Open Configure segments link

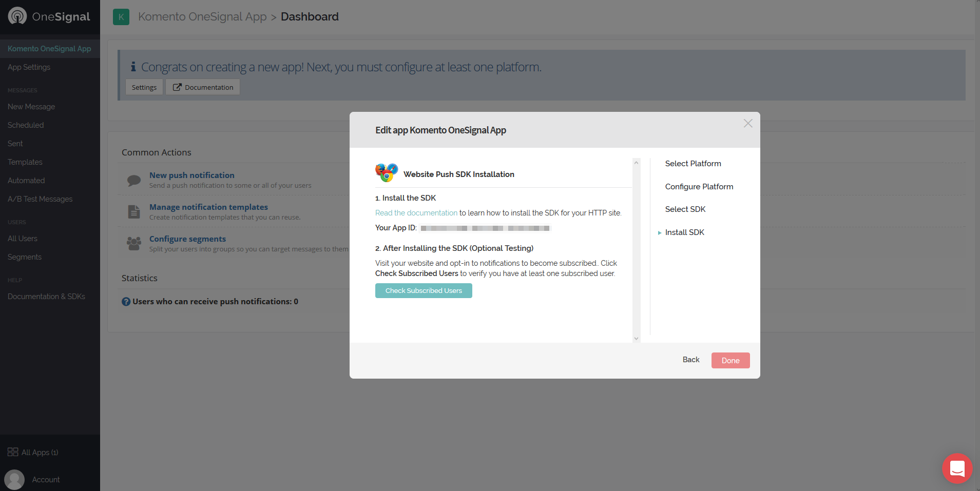187,239
